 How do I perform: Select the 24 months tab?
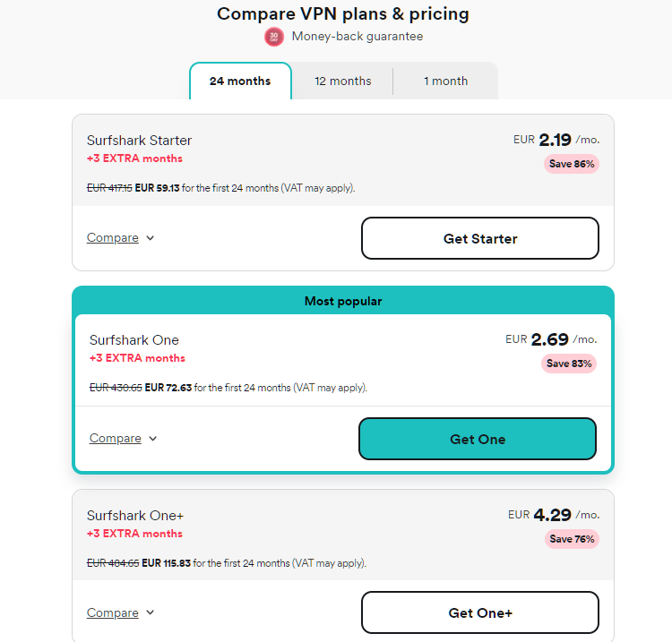point(240,81)
